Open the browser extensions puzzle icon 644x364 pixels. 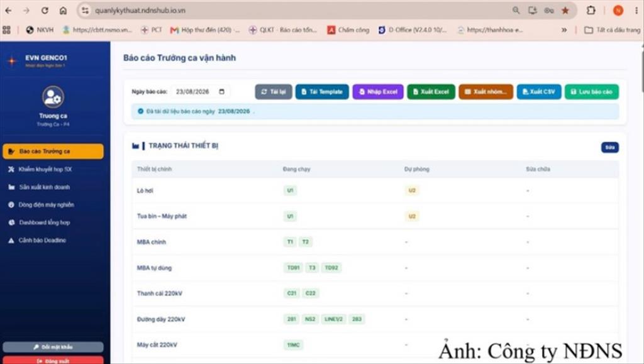(591, 11)
